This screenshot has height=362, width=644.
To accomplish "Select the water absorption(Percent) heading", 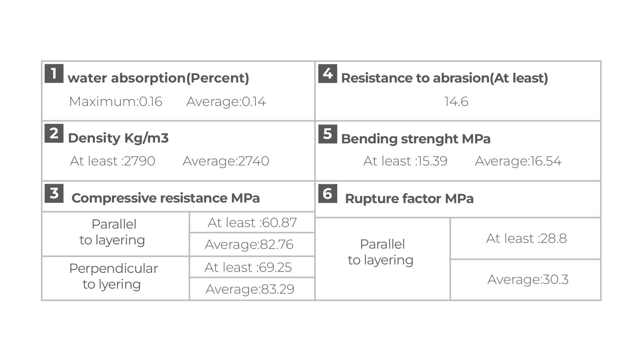I will click(x=158, y=78).
